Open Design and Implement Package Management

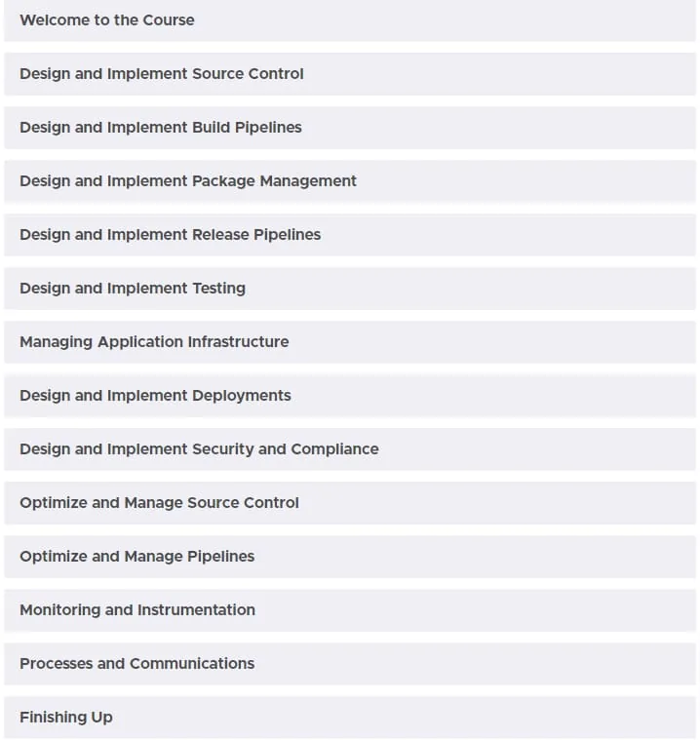pyautogui.click(x=350, y=181)
